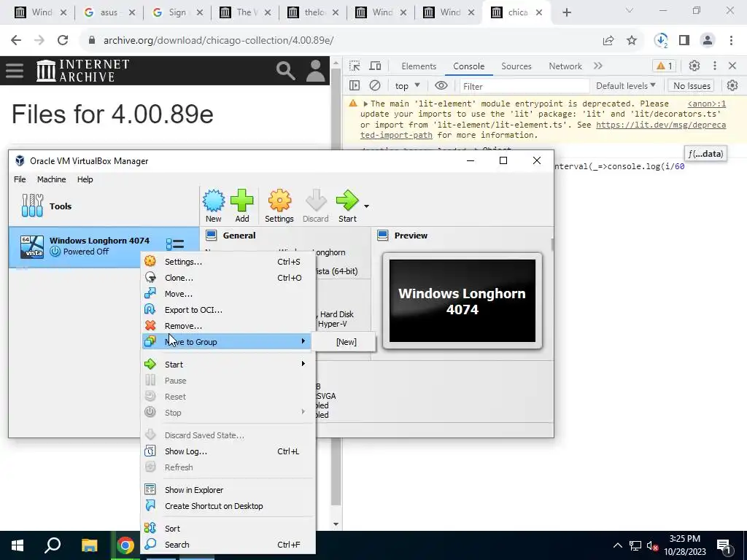Click the clear console icon
The width and height of the screenshot is (747, 560).
tap(375, 86)
